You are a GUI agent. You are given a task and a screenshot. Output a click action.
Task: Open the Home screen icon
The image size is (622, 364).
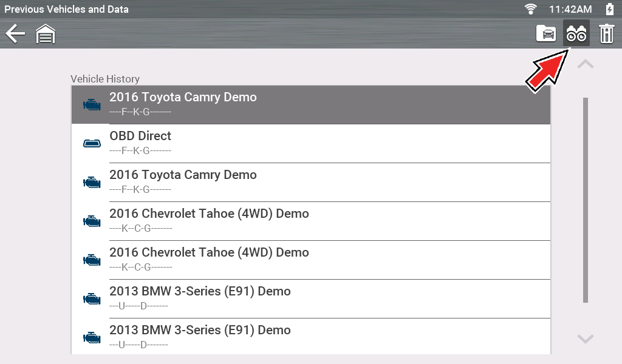tap(46, 34)
